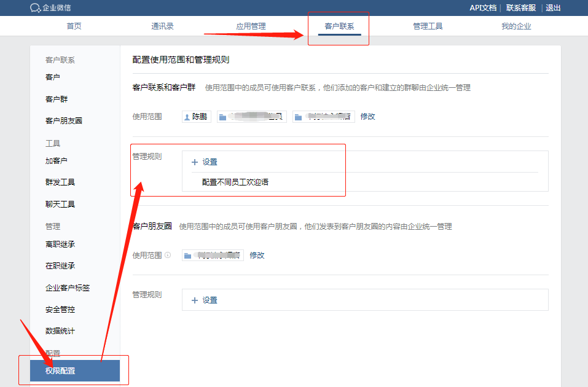The height and width of the screenshot is (387, 588).
Task: Open 数据统计 in the sidebar
Action: click(60, 331)
